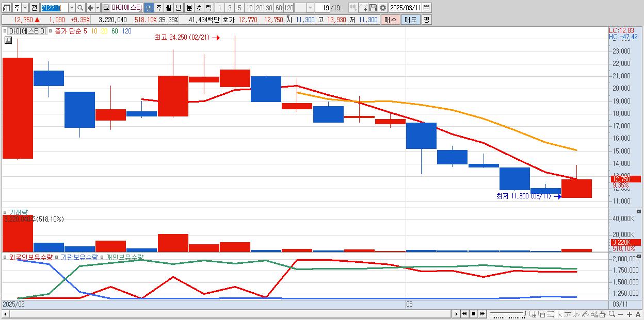Click the date field 2025/03/11

[x=406, y=8]
